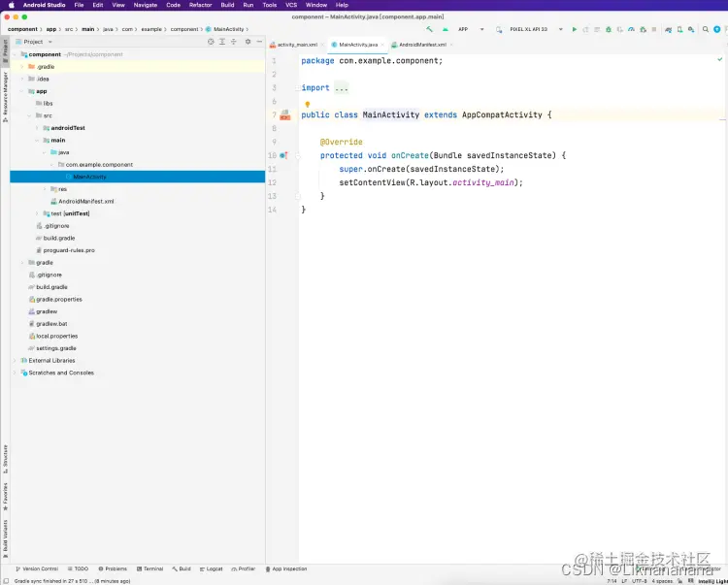Open the Refactor menu
Image resolution: width=728 pixels, height=585 pixels.
click(x=201, y=5)
